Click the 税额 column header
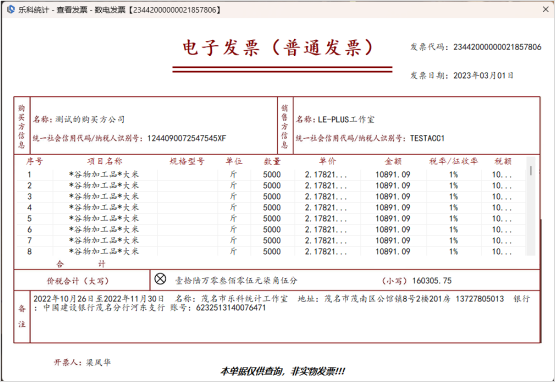Screen dimensions: 556x383 [503, 161]
